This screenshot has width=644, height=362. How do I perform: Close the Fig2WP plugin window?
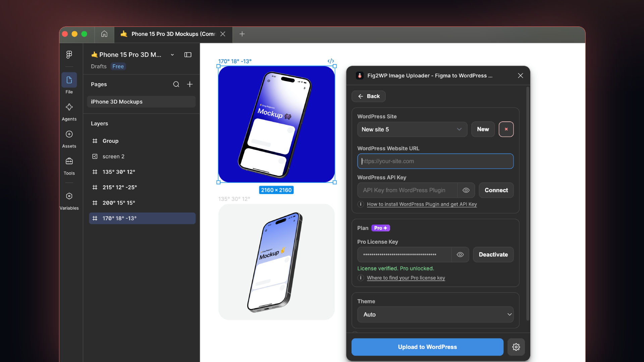click(x=521, y=76)
